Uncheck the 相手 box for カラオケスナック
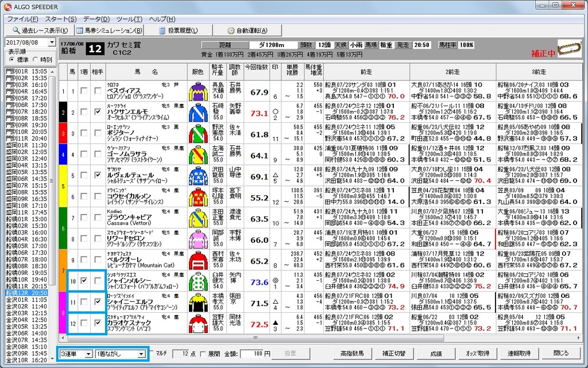The image size is (588, 368). pyautogui.click(x=98, y=322)
